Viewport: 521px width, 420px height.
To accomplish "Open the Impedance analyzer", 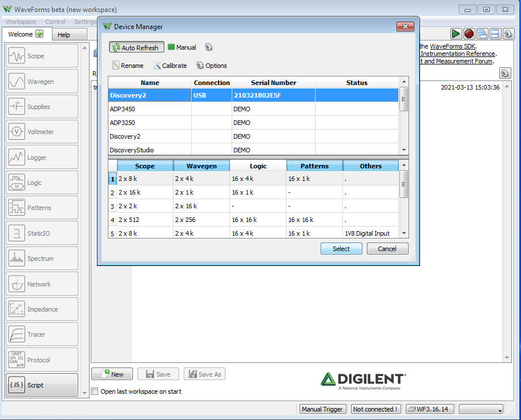I will (42, 309).
